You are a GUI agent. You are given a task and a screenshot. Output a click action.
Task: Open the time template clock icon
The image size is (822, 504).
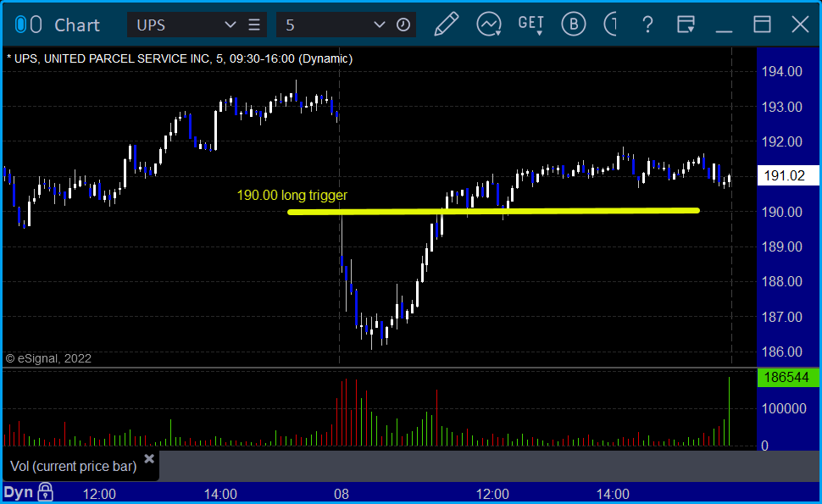pos(403,25)
